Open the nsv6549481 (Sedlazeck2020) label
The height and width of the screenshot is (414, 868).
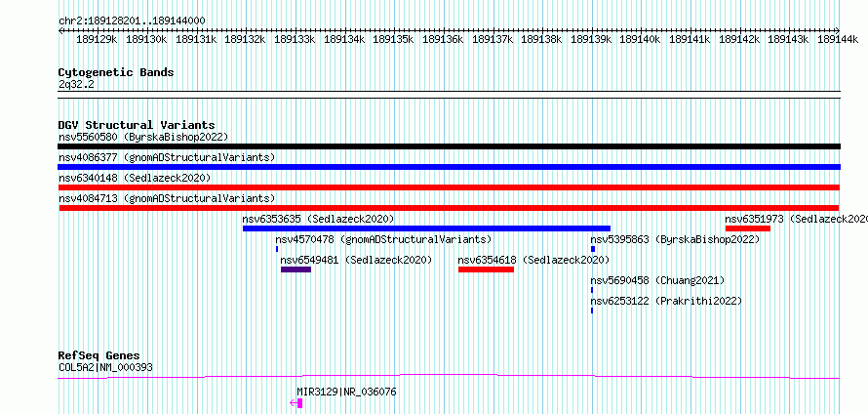[356, 260]
